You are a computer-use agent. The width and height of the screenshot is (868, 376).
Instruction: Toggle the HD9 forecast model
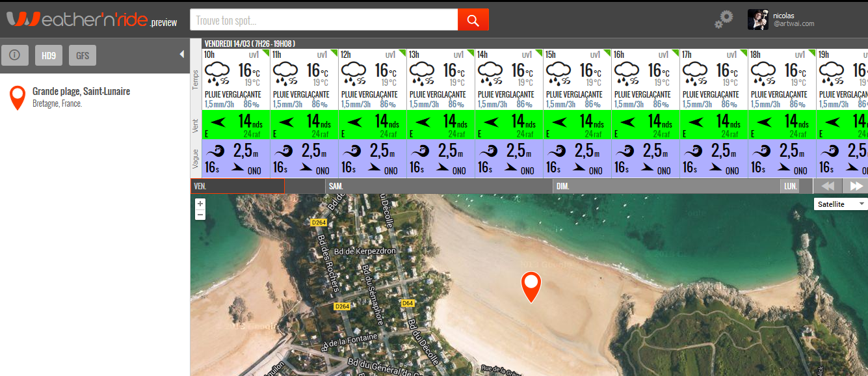(48, 55)
